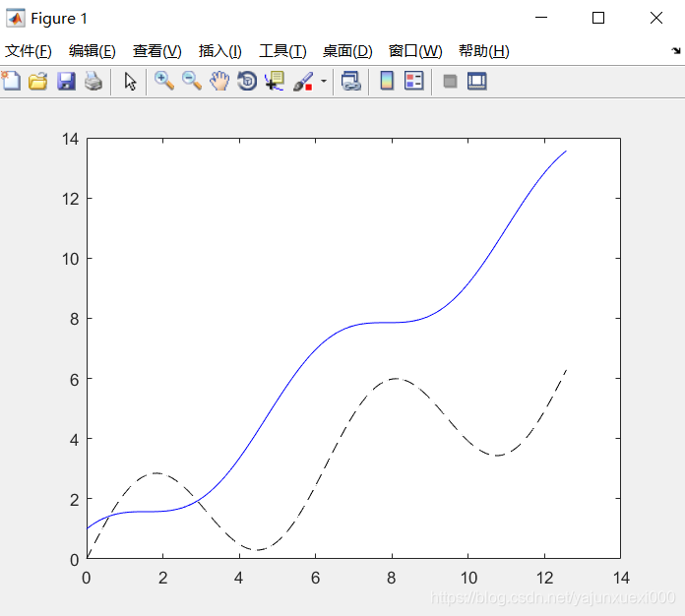Screen dimensions: 685x616
Task: Insert a legend using the toolbar icon
Action: tap(413, 82)
